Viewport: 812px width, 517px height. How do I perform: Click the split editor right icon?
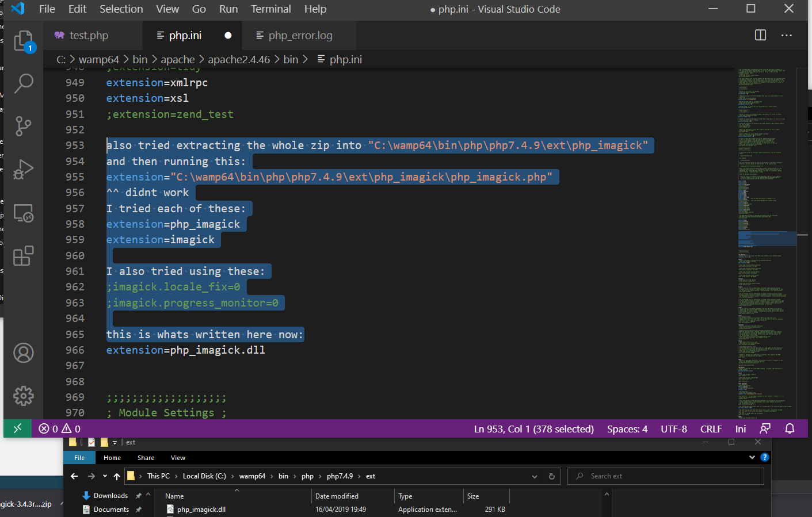coord(760,35)
